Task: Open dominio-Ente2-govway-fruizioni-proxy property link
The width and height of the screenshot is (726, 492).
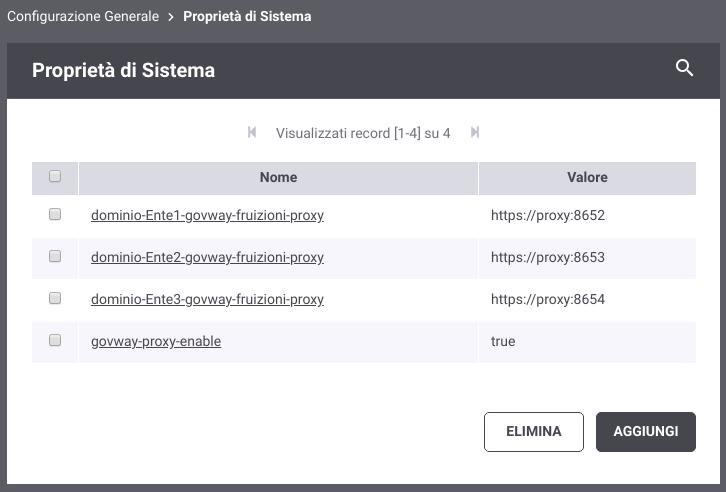Action: click(x=207, y=257)
